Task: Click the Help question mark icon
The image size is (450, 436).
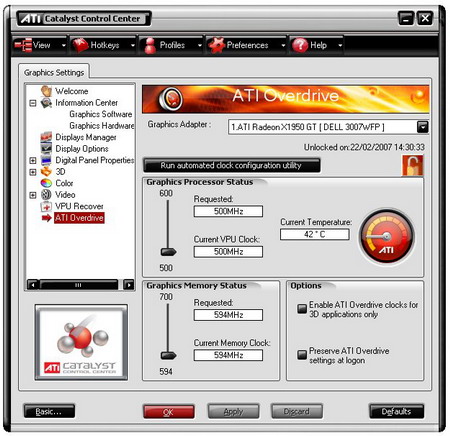Action: 300,45
